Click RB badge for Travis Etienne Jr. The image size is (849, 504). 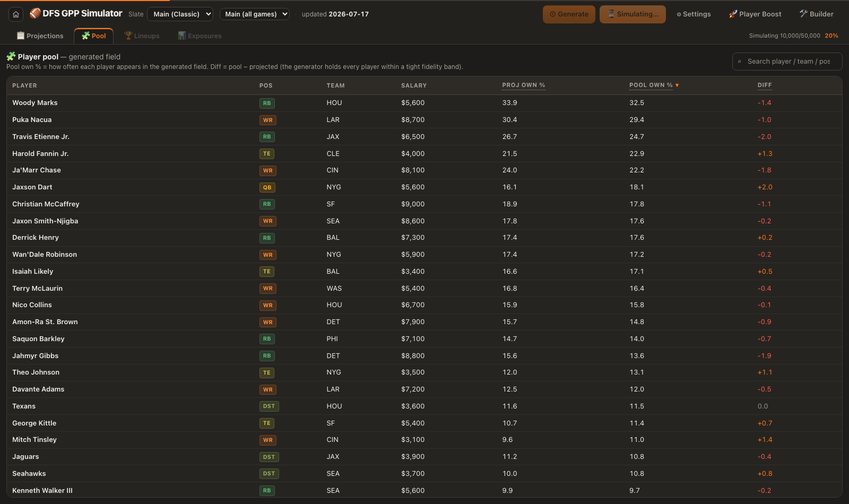tap(267, 137)
